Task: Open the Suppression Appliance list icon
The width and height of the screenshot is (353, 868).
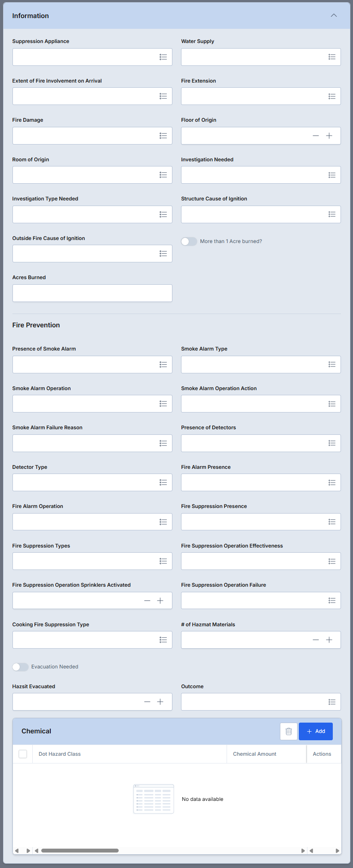Action: pos(163,57)
